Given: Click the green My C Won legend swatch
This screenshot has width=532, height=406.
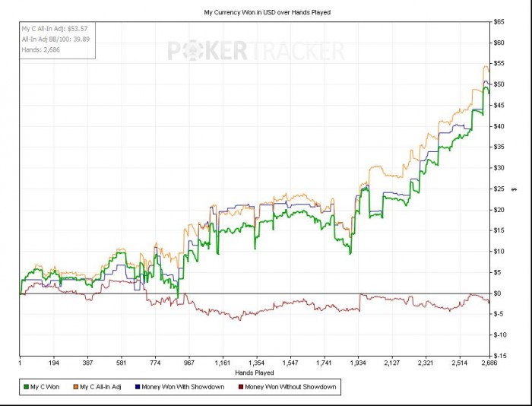Looking at the screenshot, I should 26,387.
